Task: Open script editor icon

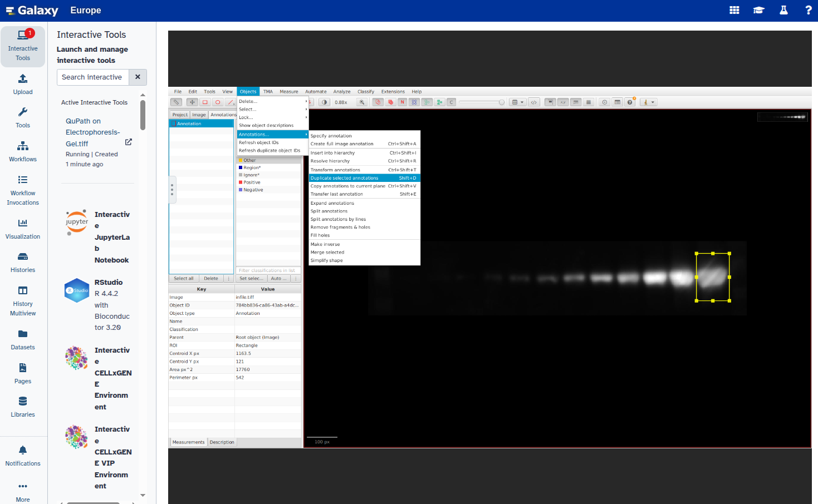Action: click(533, 102)
